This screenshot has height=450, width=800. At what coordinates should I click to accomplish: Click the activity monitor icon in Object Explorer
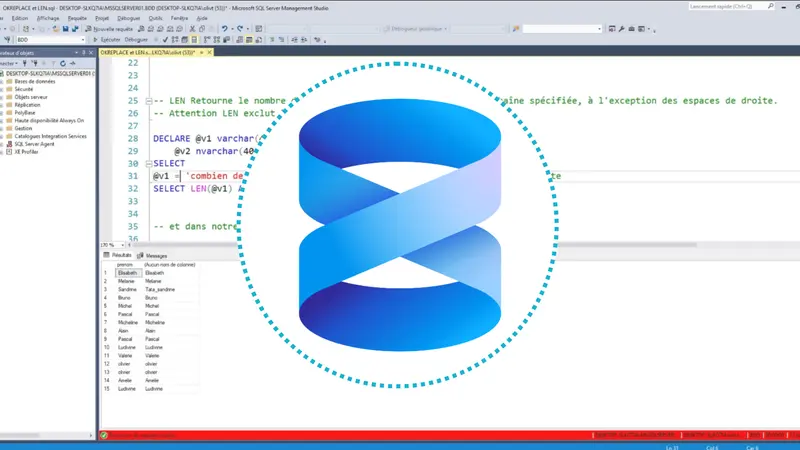click(73, 64)
